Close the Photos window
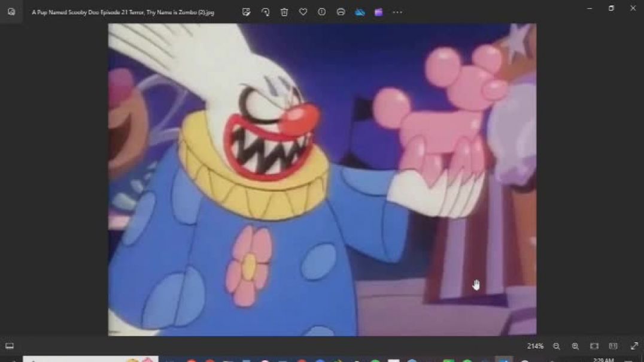 point(633,8)
